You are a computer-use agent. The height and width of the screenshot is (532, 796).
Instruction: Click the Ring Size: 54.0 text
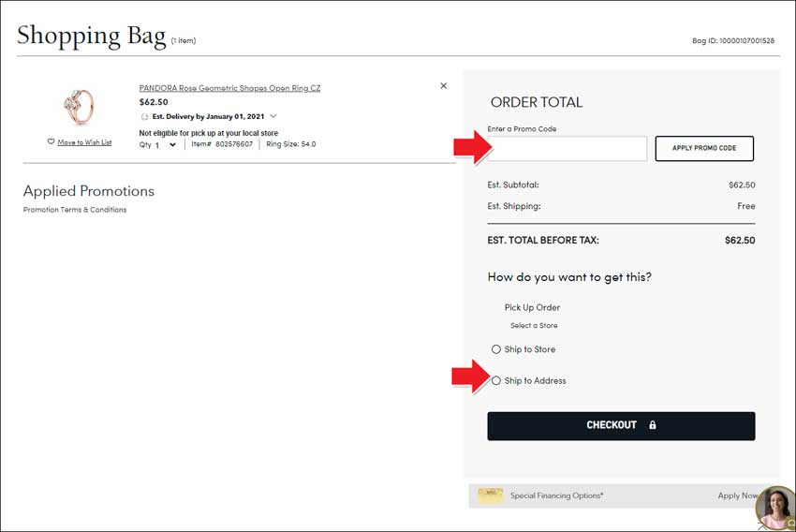[291, 144]
